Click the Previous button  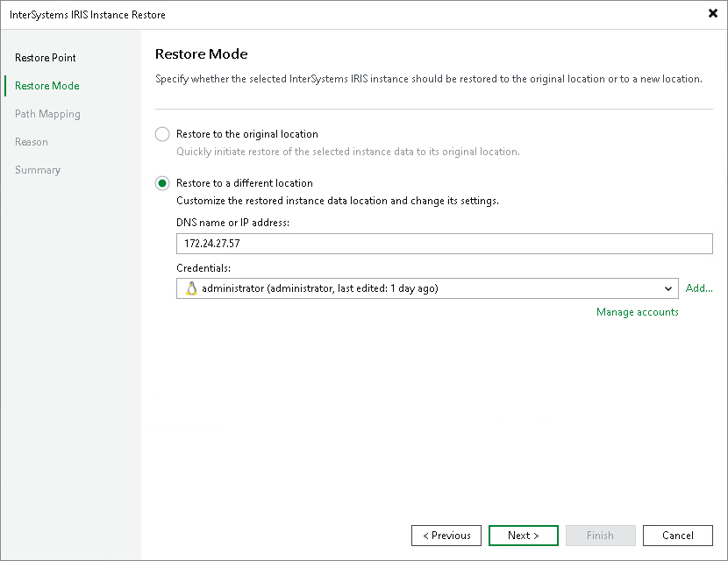coord(446,536)
